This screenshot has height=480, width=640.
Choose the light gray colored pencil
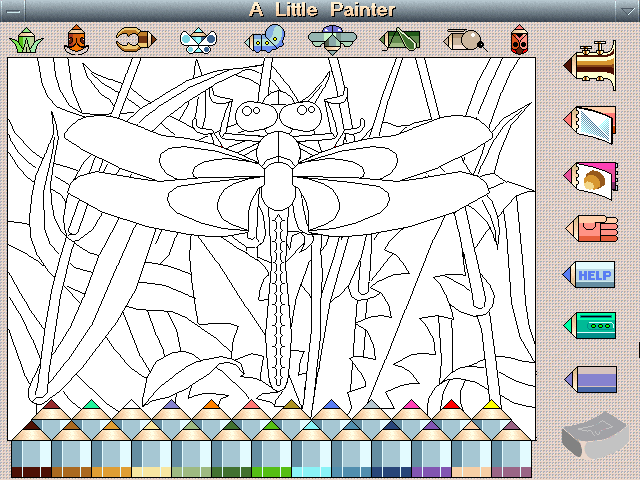[371, 410]
